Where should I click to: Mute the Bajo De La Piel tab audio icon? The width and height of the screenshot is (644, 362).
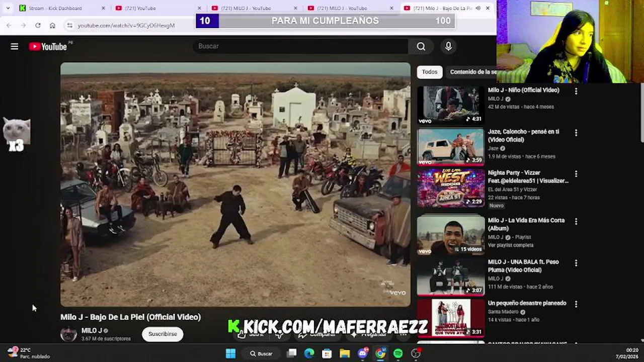point(478,8)
